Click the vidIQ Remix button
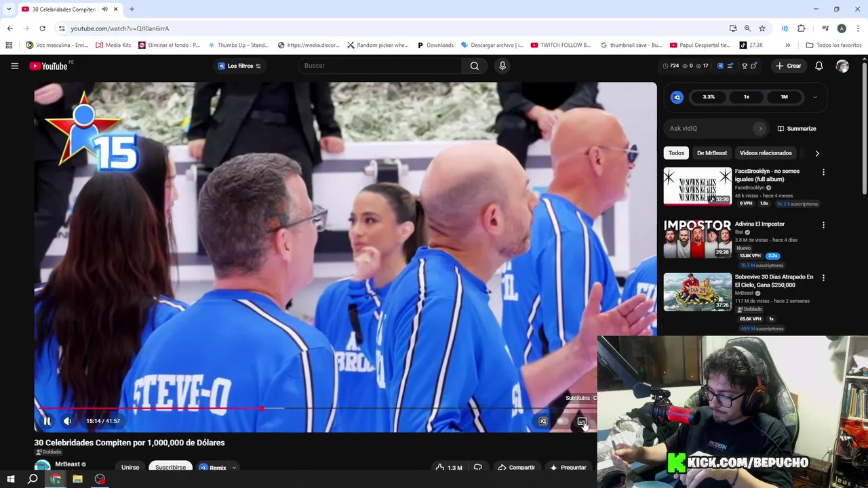The width and height of the screenshot is (868, 488). 212,467
